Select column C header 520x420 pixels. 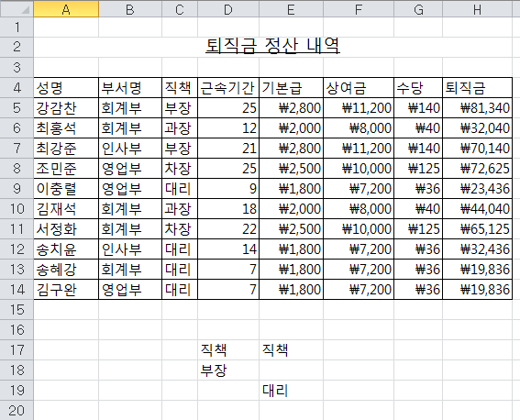pyautogui.click(x=180, y=9)
